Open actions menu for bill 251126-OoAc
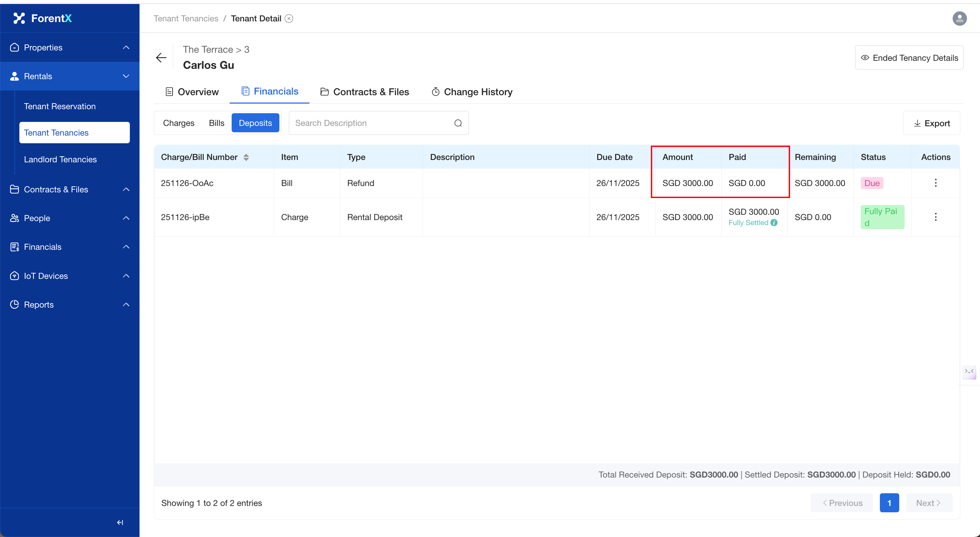Viewport: 980px width, 537px height. [936, 183]
